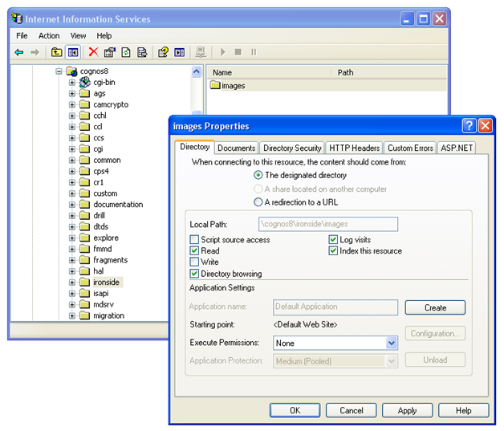Toggle the show/hide console tree icon
The height and width of the screenshot is (431, 504).
73,52
